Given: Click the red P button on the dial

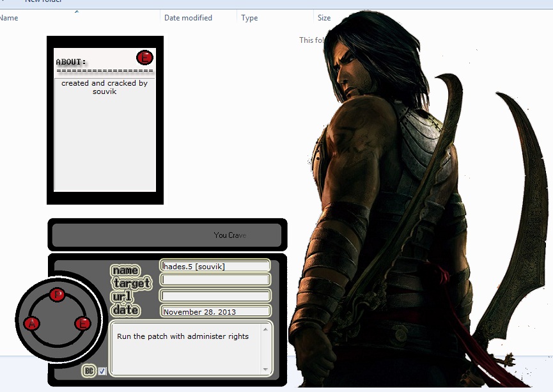Looking at the screenshot, I should (x=57, y=294).
